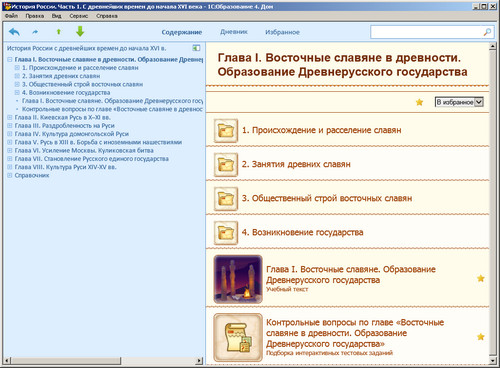Open folder icon for Происхождение и расселение славян
The height and width of the screenshot is (368, 500).
226,131
